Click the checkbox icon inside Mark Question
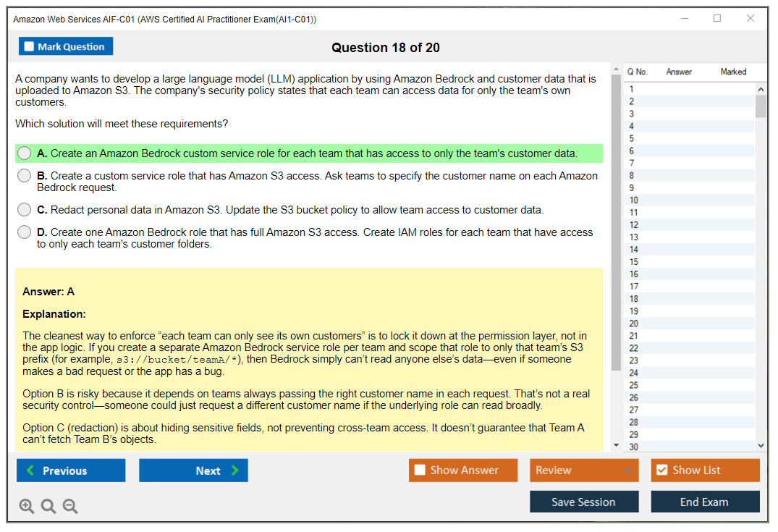The height and width of the screenshot is (532, 778). tap(28, 46)
